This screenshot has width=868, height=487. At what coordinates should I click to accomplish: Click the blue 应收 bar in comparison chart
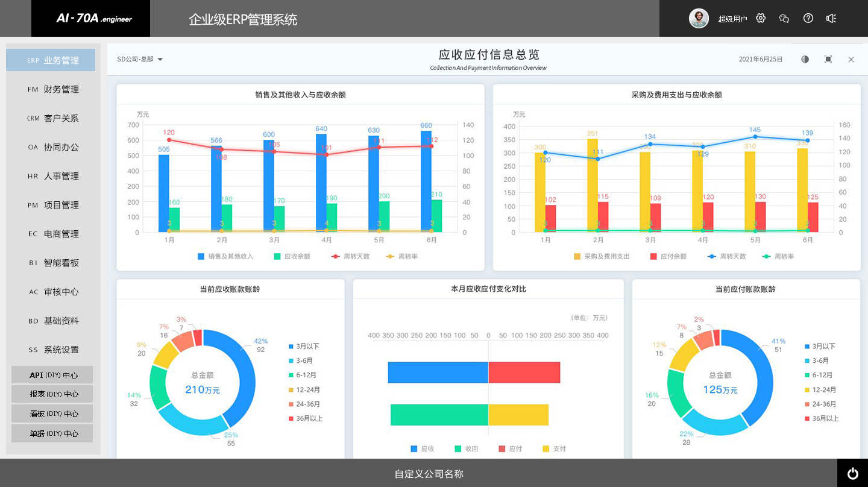[x=438, y=372]
